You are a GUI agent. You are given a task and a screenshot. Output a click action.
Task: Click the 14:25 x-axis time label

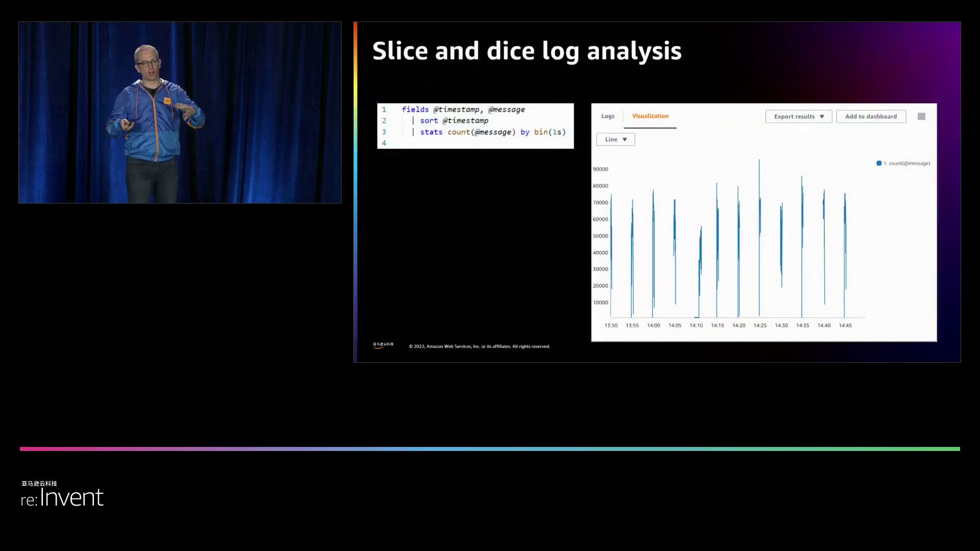[x=760, y=325]
